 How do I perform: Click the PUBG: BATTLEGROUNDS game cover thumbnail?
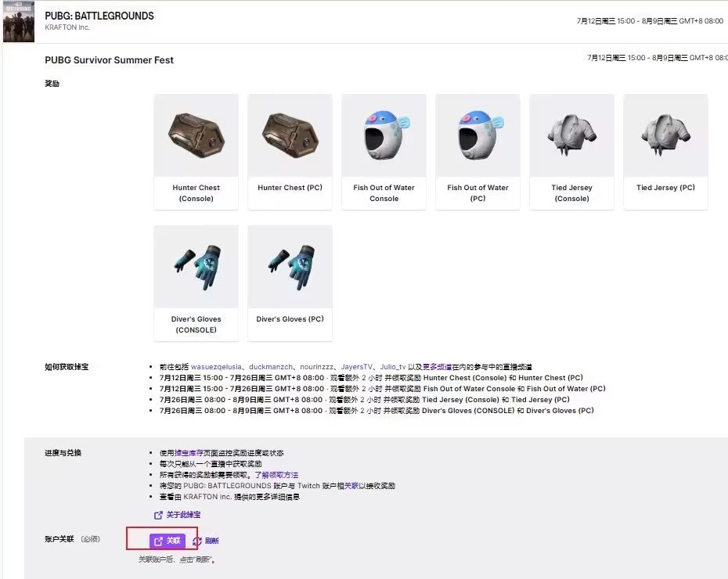click(19, 22)
